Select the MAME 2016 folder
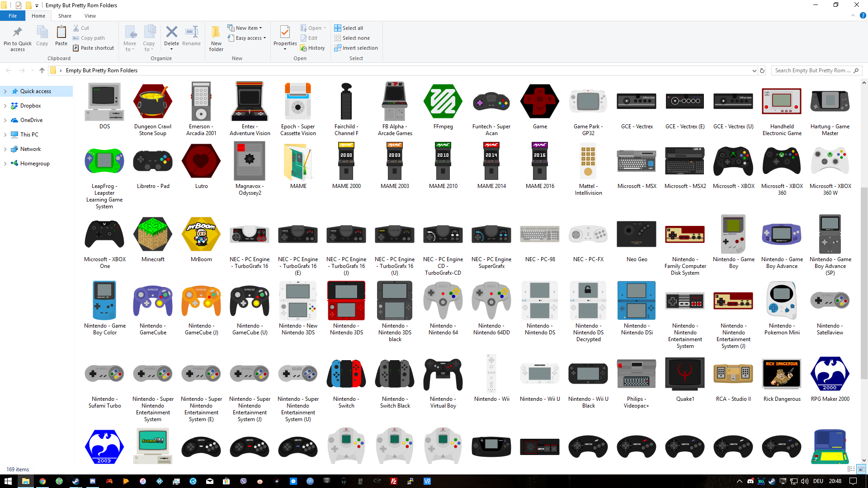868x488 pixels. coord(539,161)
